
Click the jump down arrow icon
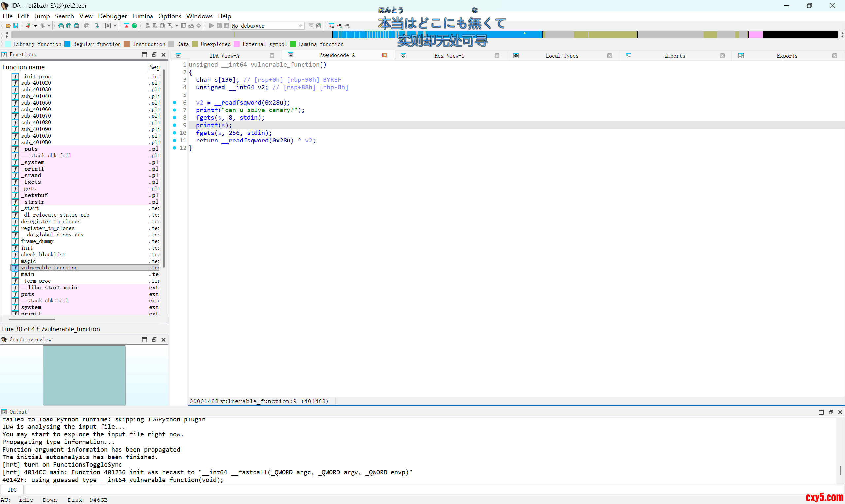97,26
